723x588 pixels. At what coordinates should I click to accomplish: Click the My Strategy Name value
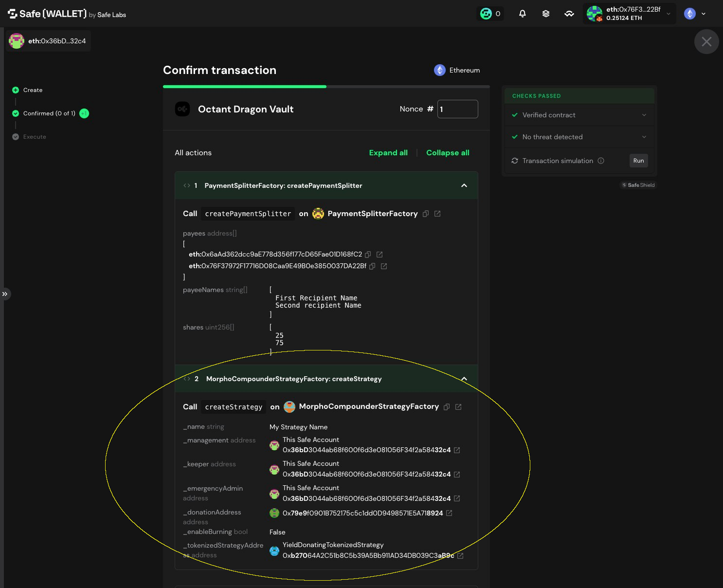pos(298,427)
